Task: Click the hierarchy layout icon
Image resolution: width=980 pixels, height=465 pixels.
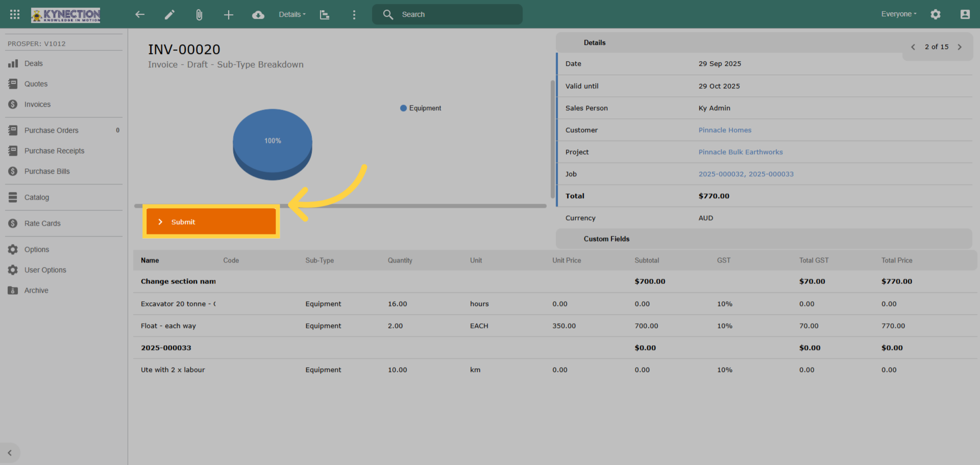Action: 325,15
